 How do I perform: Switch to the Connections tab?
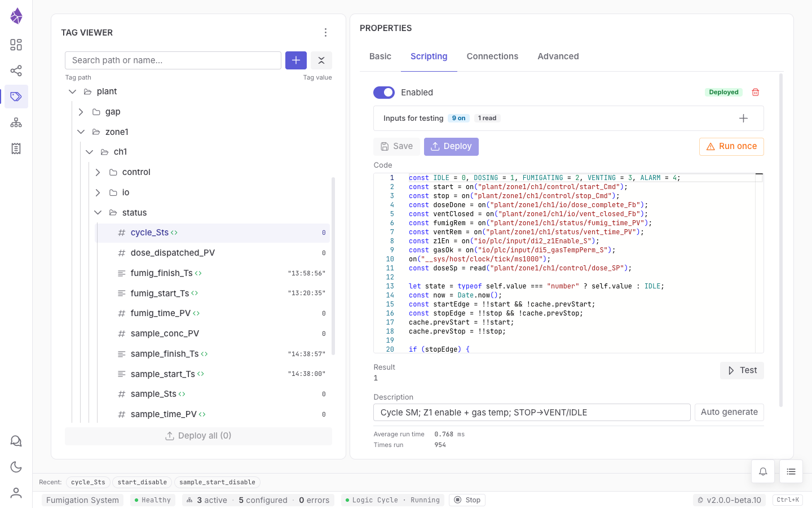tap(492, 56)
